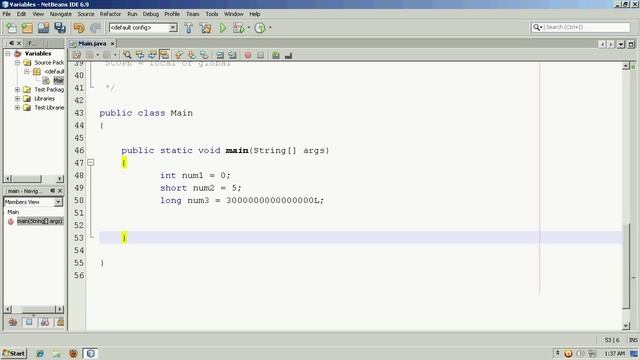Screen dimensions: 640x360
Task: Expand the Test Packages tree node
Action: tap(17, 89)
